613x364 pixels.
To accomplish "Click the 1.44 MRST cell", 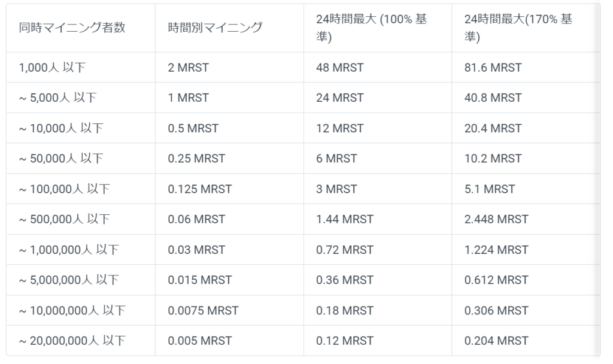I will click(345, 220).
